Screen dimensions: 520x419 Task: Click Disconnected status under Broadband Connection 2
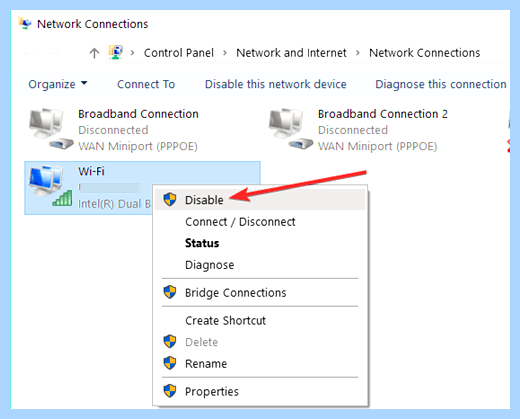[353, 130]
